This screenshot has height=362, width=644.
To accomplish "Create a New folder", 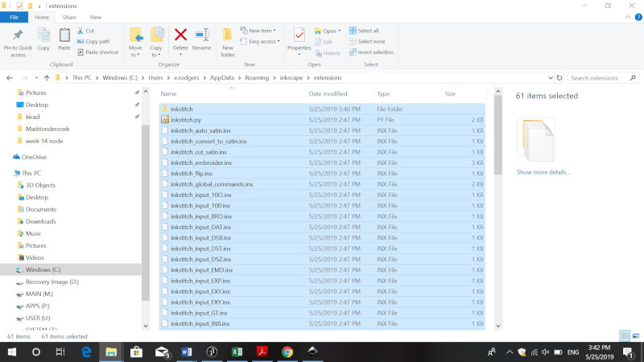I will coord(228,43).
